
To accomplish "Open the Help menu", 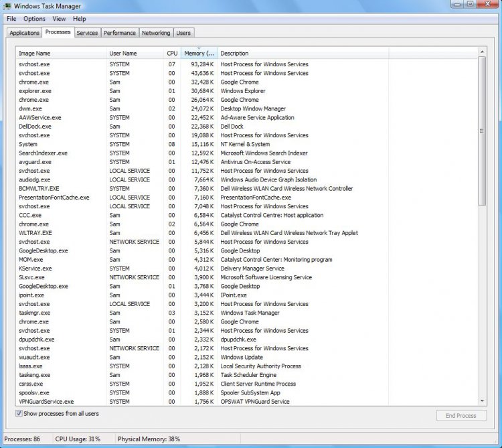I will pos(79,19).
